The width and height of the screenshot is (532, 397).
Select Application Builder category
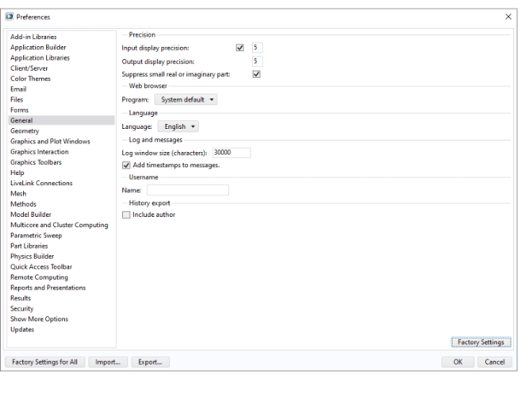pyautogui.click(x=61, y=47)
